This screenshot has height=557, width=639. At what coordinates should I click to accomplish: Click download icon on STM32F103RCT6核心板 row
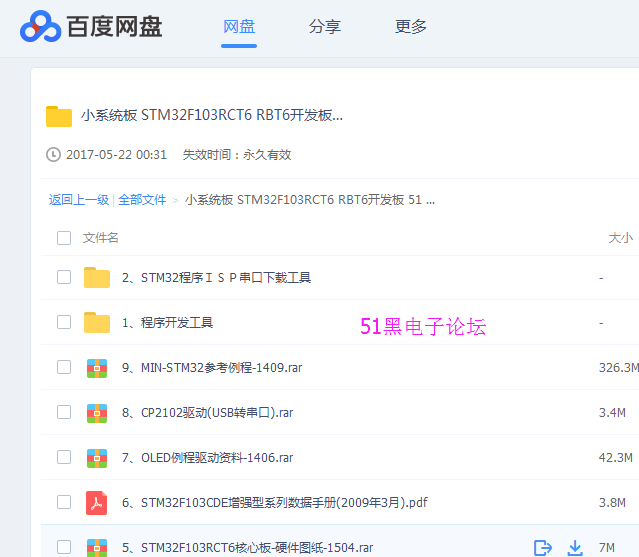(x=575, y=547)
